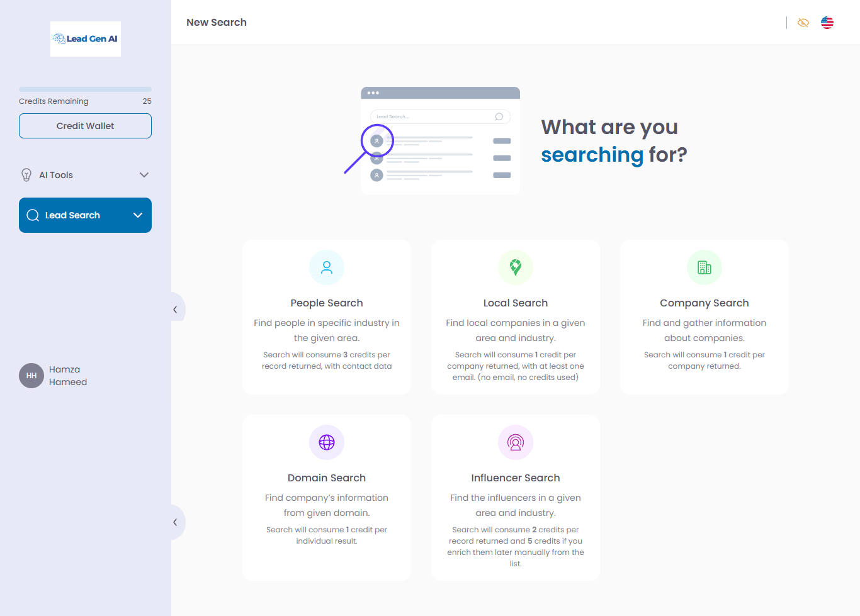Click the Influencer Search target icon
This screenshot has height=616, width=860.
[516, 442]
